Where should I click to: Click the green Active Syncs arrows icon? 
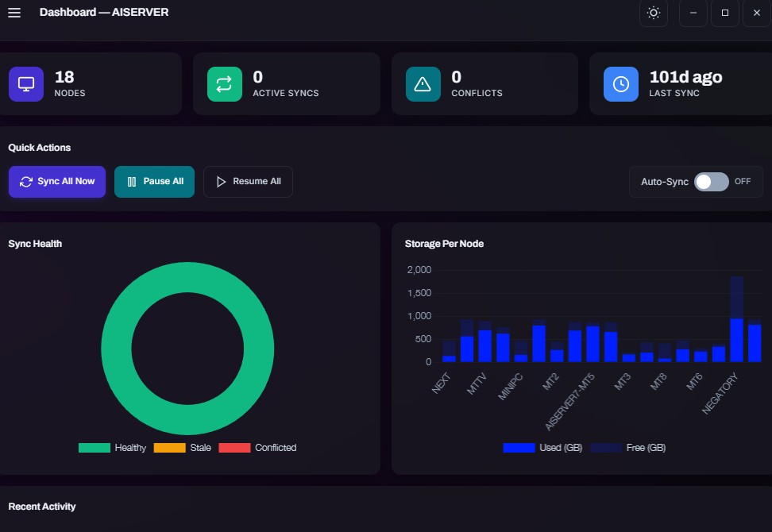click(x=225, y=84)
